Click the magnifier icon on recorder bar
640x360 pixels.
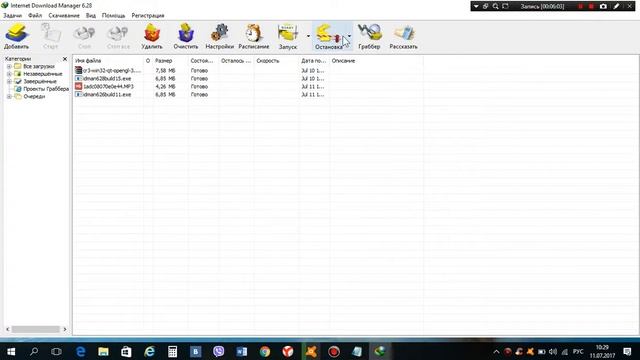tap(495, 6)
